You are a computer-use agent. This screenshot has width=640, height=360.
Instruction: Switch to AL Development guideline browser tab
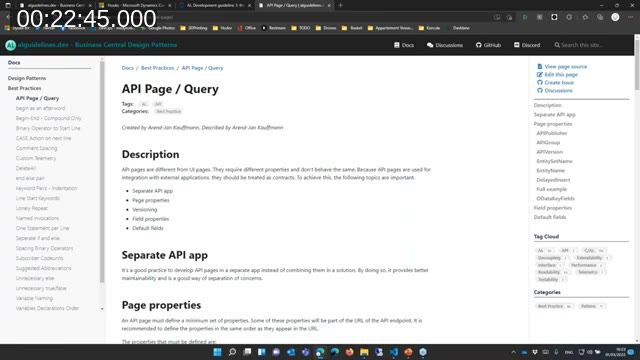pos(215,5)
